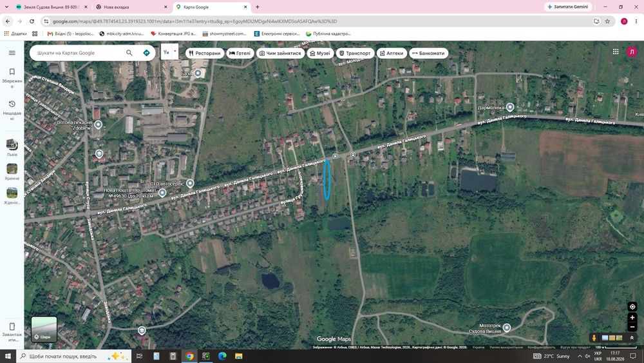The image size is (644, 363).
Task: Open the Google apps grid
Action: point(615,52)
